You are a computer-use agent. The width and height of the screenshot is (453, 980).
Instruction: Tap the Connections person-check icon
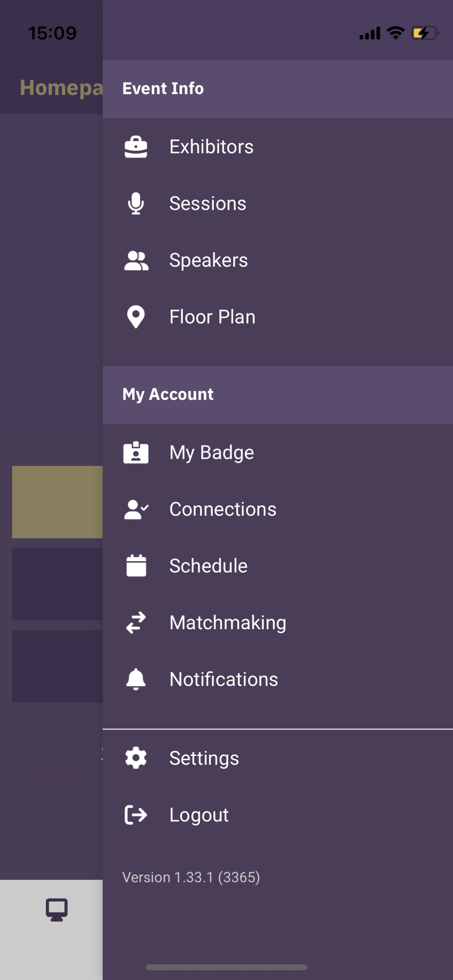(136, 509)
